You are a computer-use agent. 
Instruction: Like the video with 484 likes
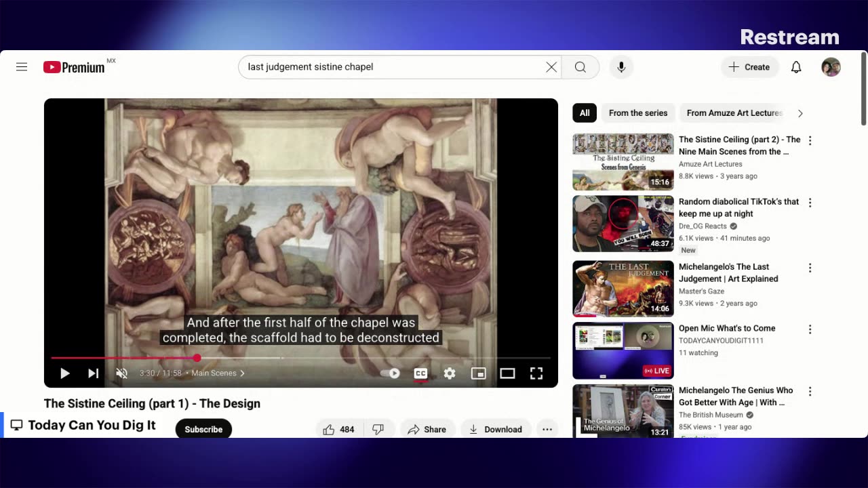point(339,430)
